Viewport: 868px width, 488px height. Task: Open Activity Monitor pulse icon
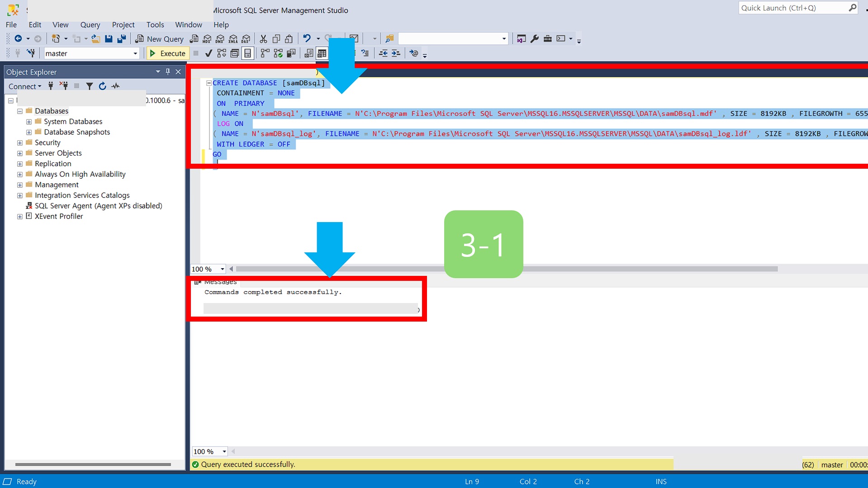116,86
